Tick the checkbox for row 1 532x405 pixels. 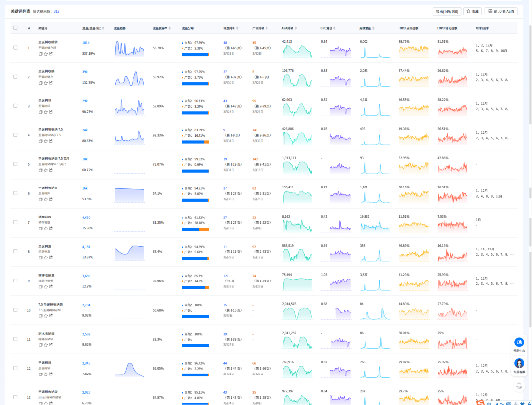[x=15, y=48]
